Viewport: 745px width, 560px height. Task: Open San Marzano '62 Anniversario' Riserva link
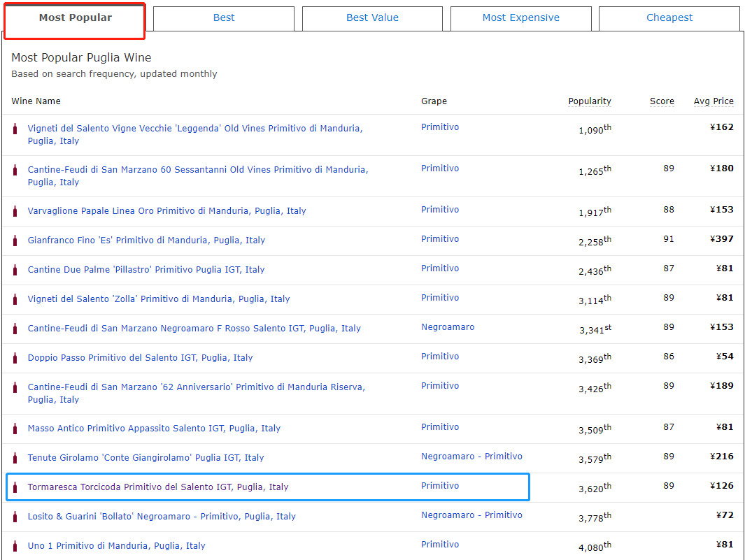tap(197, 394)
